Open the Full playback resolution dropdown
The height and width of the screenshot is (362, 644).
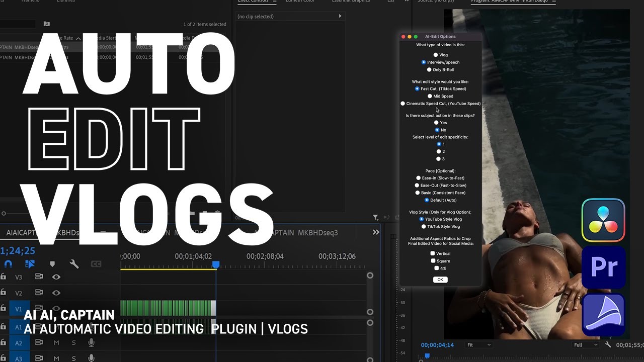coord(586,345)
